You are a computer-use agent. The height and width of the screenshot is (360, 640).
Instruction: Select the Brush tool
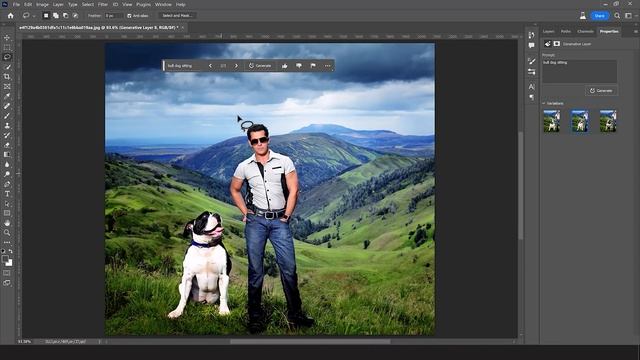point(7,116)
